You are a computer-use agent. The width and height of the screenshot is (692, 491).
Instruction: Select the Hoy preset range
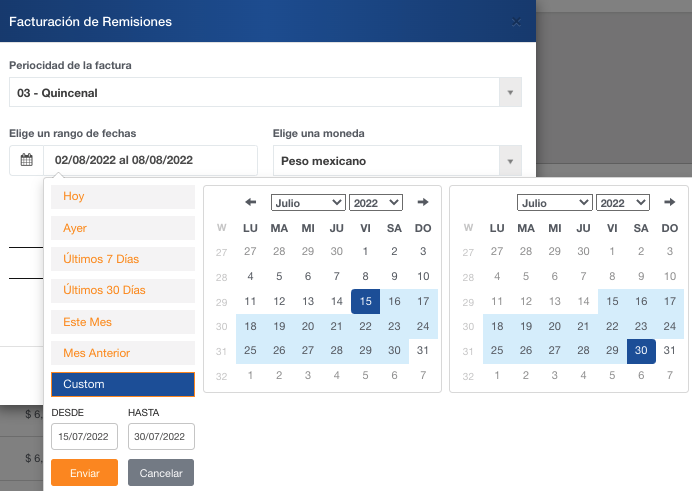(x=122, y=196)
